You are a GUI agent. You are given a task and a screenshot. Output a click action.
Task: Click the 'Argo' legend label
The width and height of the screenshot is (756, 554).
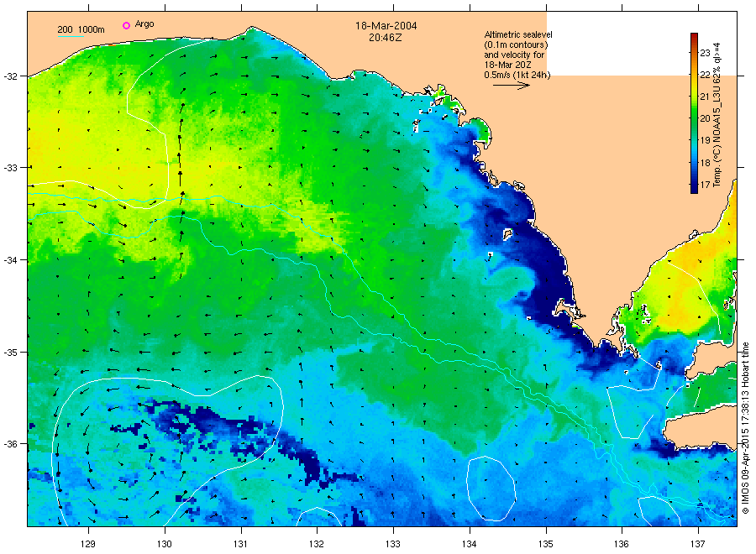click(x=144, y=24)
